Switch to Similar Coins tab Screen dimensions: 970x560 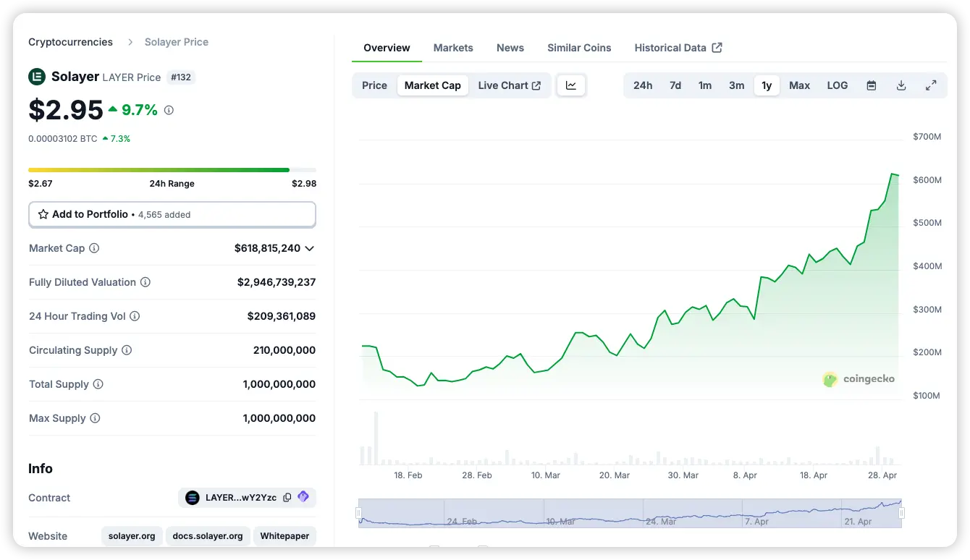tap(579, 48)
